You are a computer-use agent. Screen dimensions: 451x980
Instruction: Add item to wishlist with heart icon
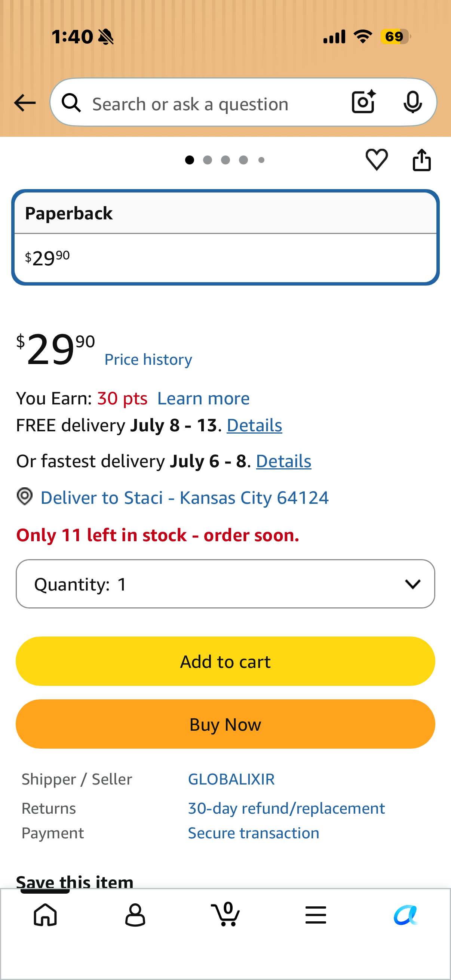click(377, 159)
